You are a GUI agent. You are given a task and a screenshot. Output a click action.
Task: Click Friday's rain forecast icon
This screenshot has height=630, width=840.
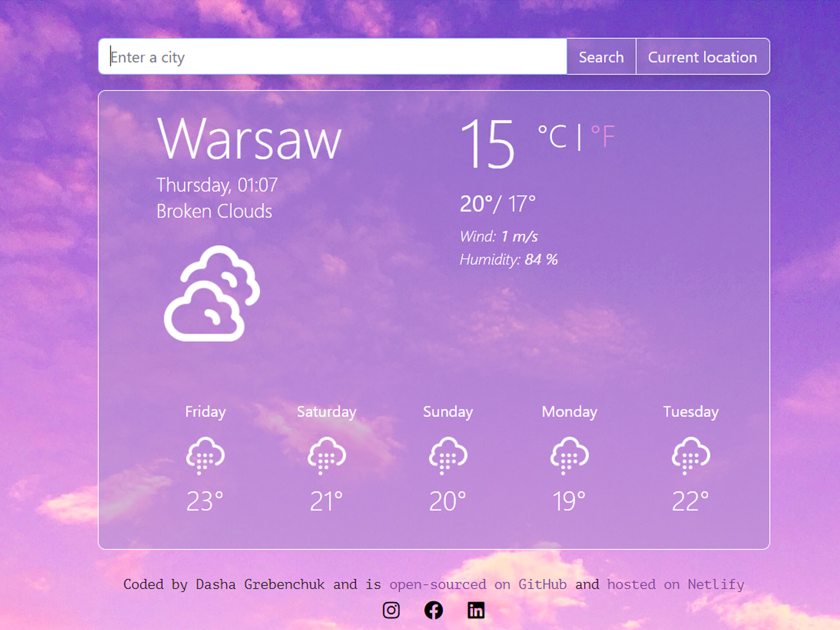coord(205,456)
